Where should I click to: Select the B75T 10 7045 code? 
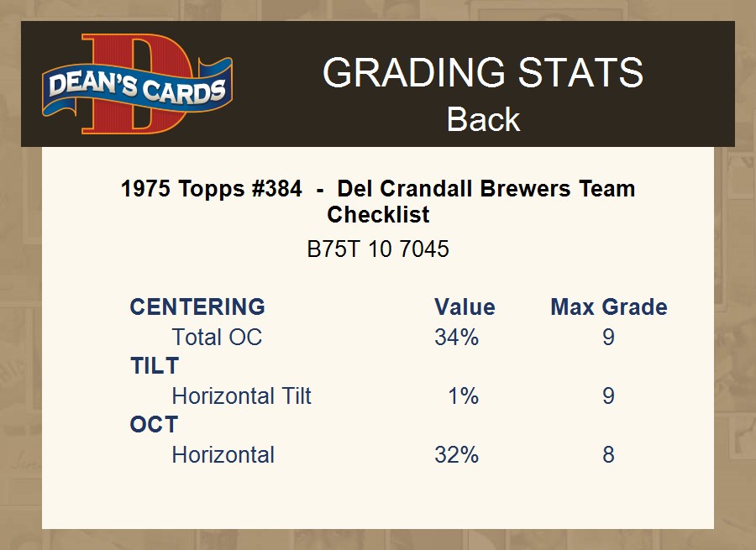pos(378,249)
